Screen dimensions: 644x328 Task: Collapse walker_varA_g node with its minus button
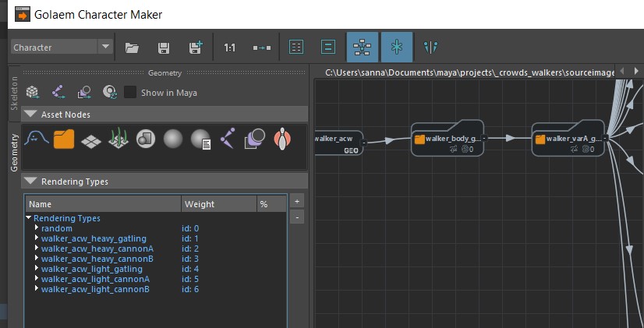[x=605, y=139]
